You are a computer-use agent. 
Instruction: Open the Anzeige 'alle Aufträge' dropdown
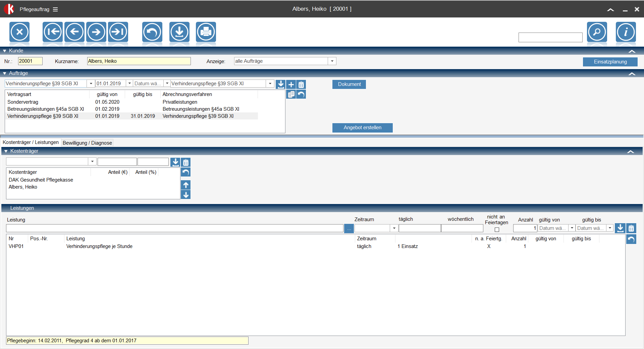(332, 61)
